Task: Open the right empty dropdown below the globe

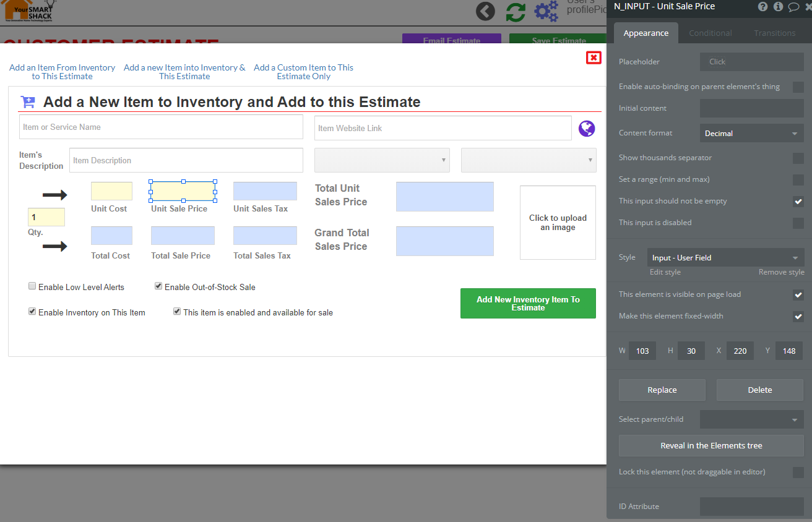Action: 529,160
